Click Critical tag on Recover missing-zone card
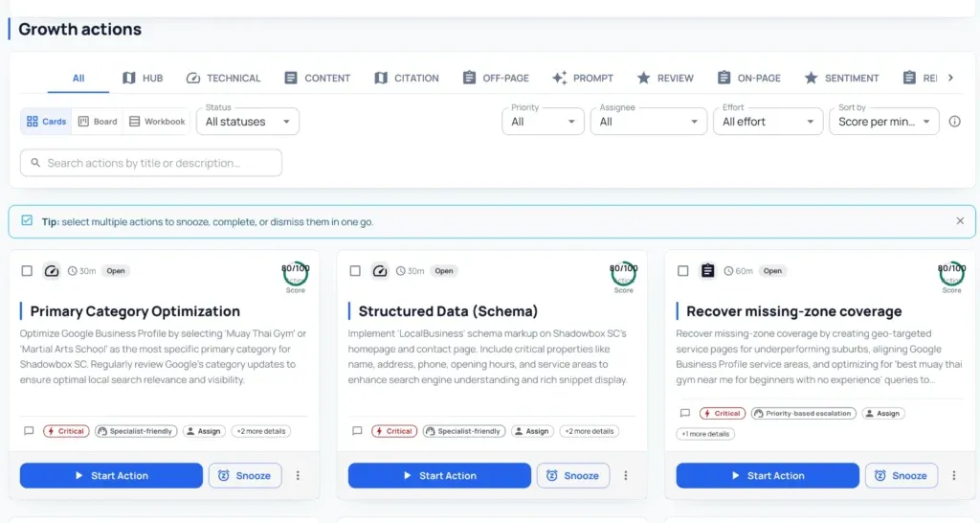 tap(723, 414)
